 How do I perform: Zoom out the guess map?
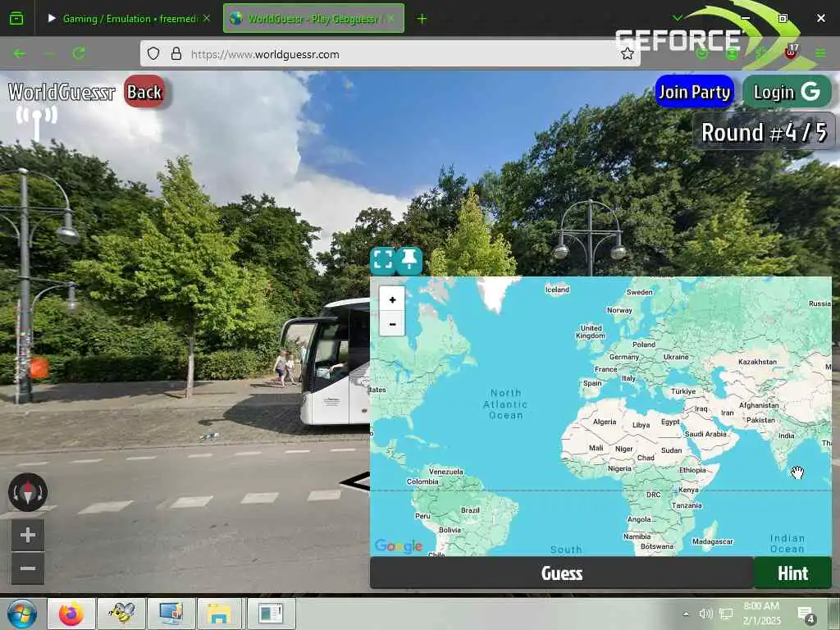392,324
